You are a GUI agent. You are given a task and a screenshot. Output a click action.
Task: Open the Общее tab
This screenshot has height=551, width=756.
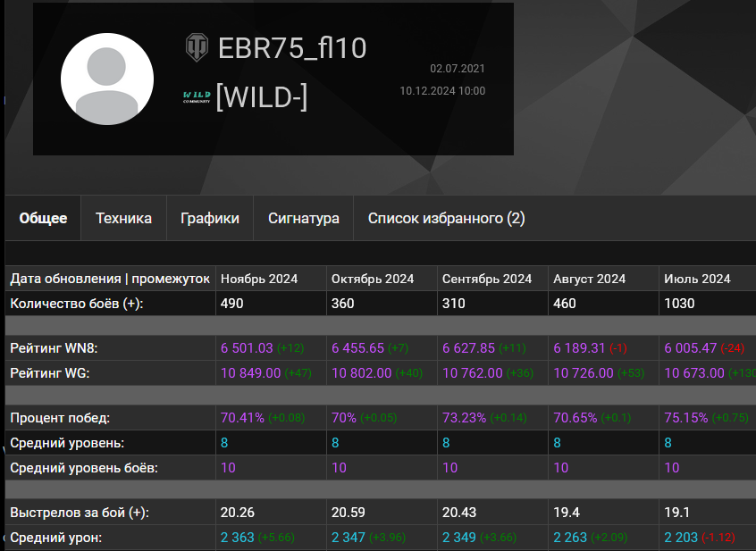43,218
